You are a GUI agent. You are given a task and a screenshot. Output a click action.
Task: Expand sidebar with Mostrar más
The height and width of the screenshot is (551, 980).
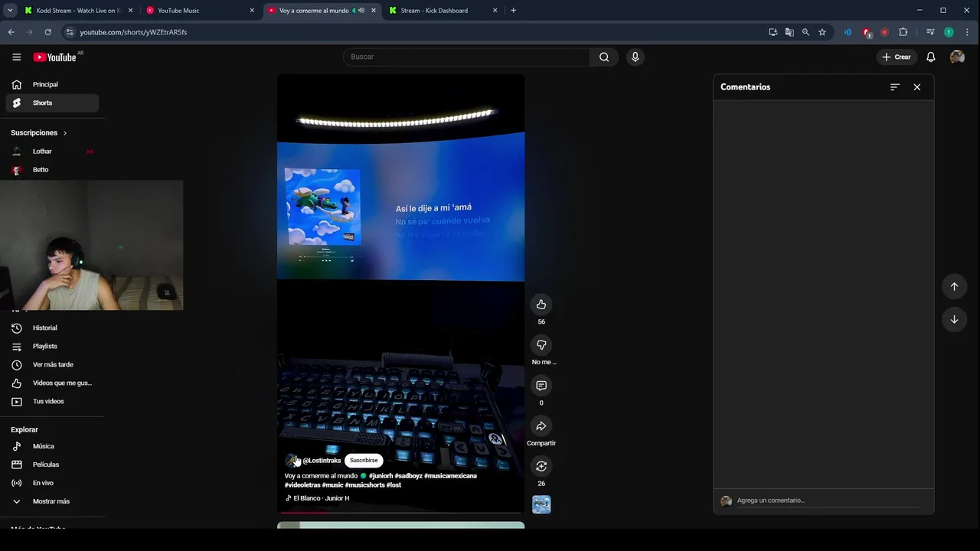point(51,501)
